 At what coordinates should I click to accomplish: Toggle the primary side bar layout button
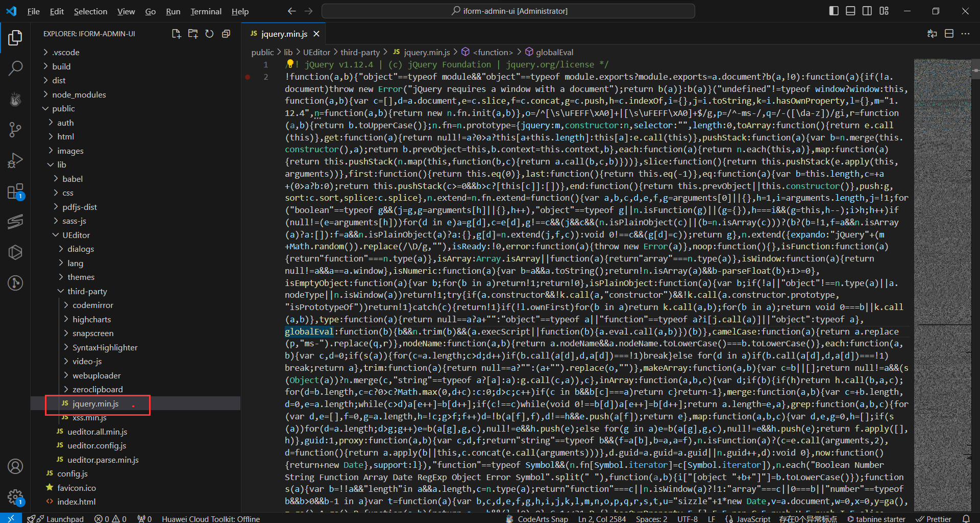point(834,11)
